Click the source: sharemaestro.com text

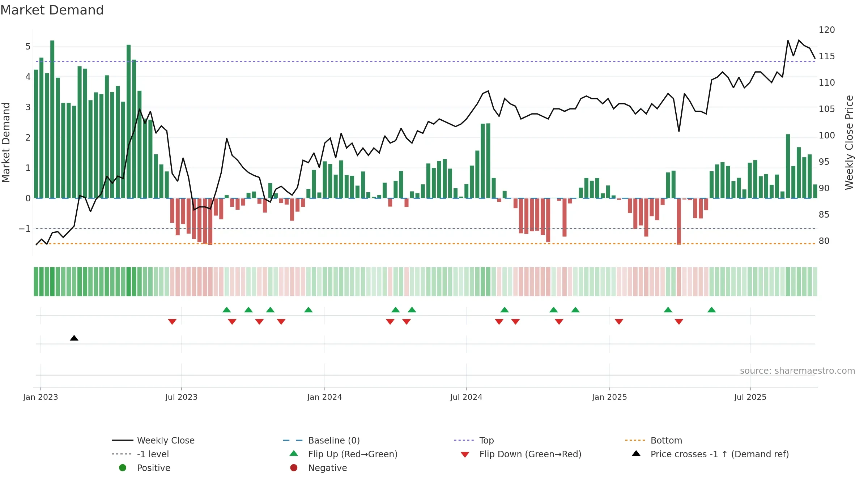tap(797, 371)
